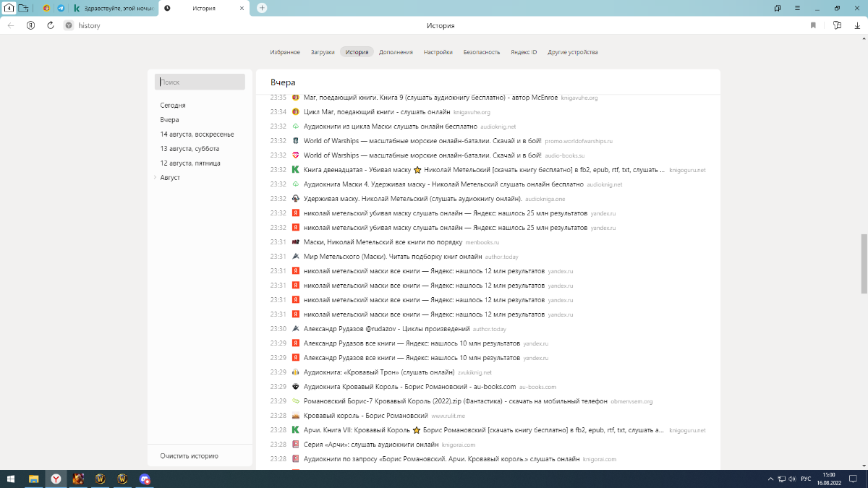The width and height of the screenshot is (868, 488).
Task: Open the taskbar game icon beside Yandex Browser
Action: 78,479
